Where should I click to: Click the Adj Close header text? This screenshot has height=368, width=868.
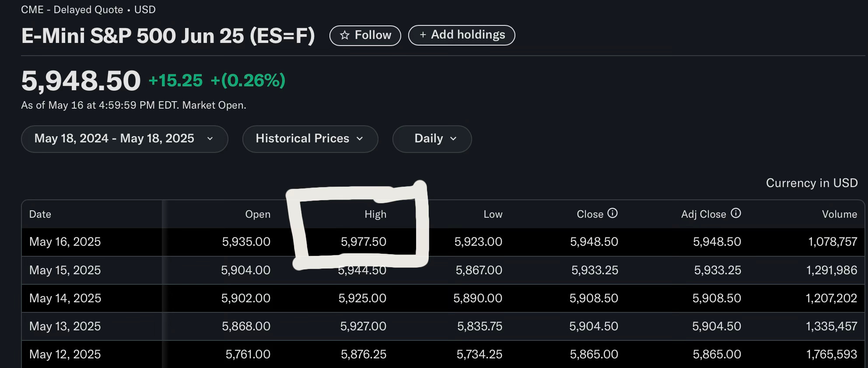click(703, 214)
